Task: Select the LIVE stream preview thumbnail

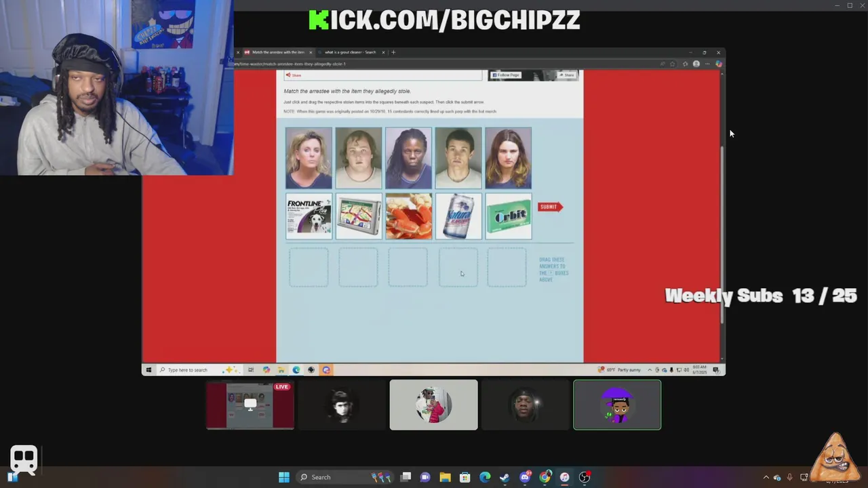Action: pyautogui.click(x=250, y=405)
